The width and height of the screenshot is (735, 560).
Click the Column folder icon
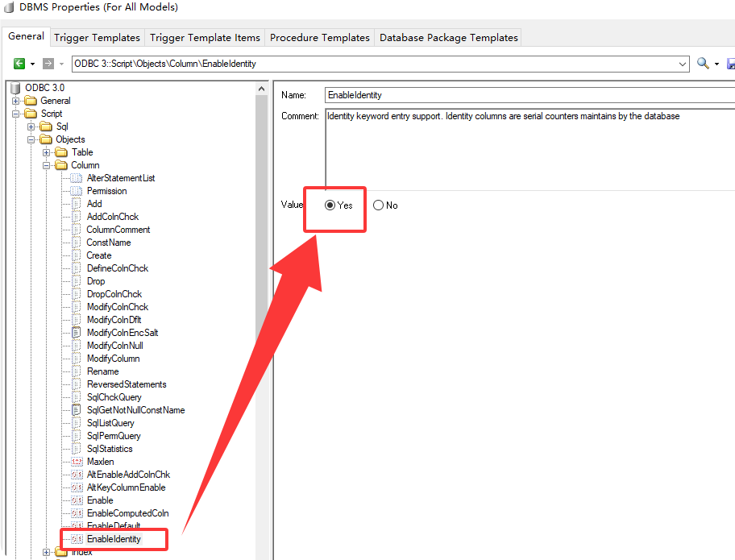tap(61, 165)
